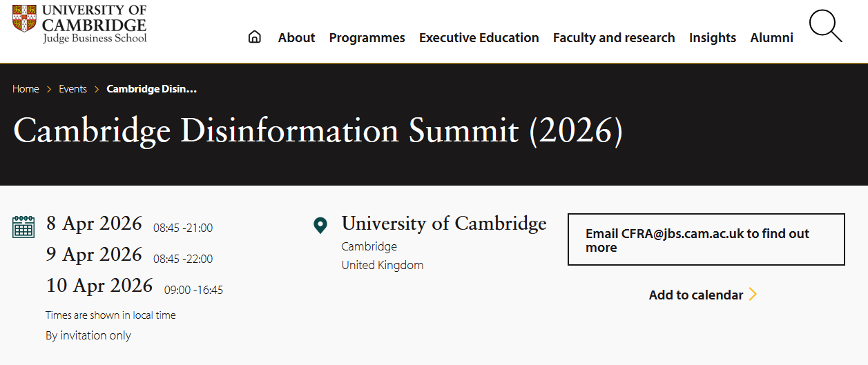The width and height of the screenshot is (868, 365).
Task: Open the Alumni menu
Action: click(x=771, y=38)
